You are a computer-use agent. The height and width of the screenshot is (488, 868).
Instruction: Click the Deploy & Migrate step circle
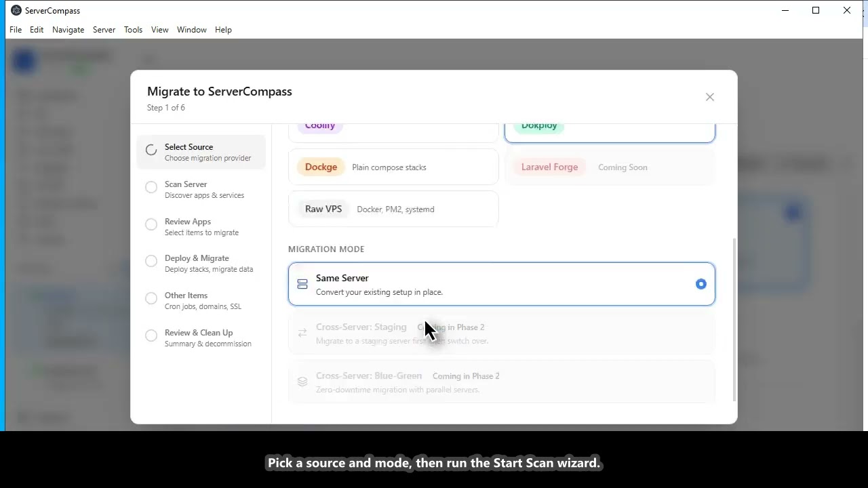pos(151,261)
